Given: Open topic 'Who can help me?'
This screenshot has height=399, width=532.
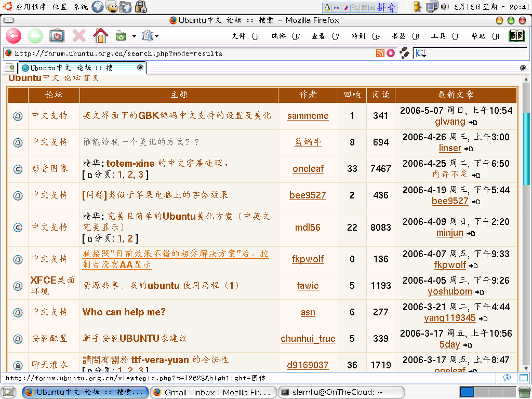Looking at the screenshot, I should click(124, 312).
